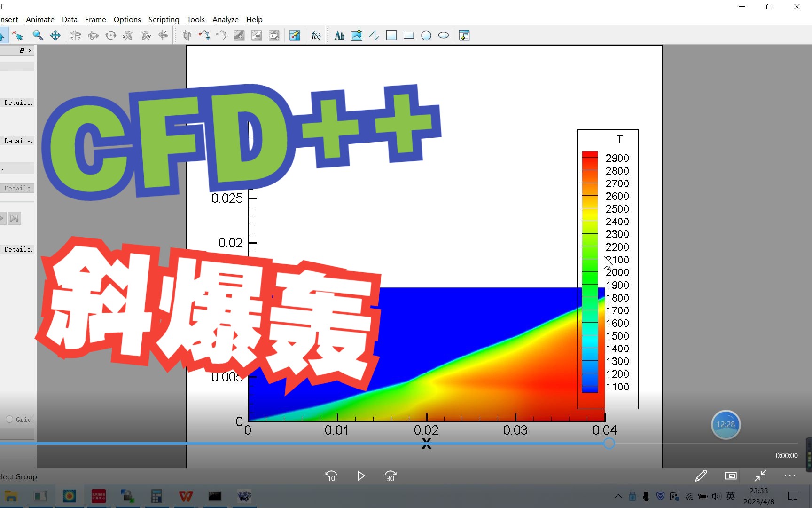Open the equation editor f(x)
812x508 pixels.
tap(315, 35)
